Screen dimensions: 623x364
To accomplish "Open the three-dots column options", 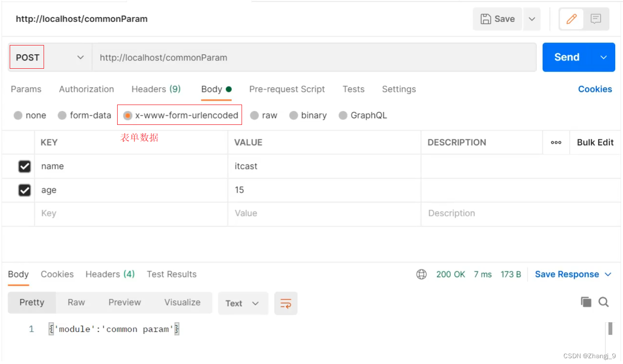I will point(556,142).
